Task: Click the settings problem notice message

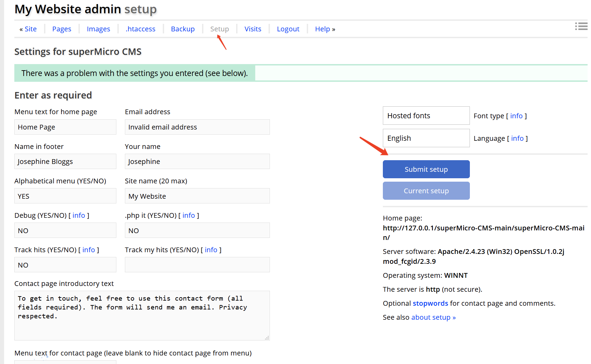Action: 134,73
